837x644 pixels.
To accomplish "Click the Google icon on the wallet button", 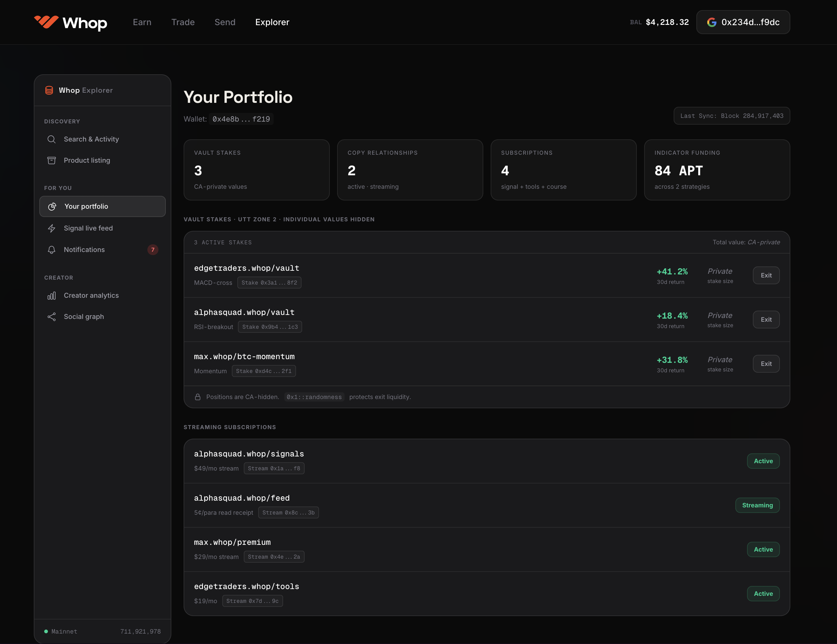I will (x=712, y=22).
